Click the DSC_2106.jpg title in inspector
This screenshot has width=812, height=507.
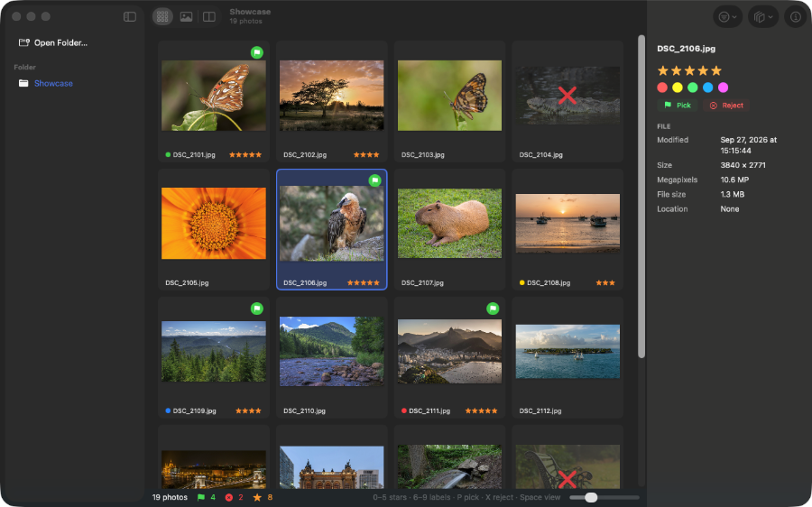(x=687, y=49)
